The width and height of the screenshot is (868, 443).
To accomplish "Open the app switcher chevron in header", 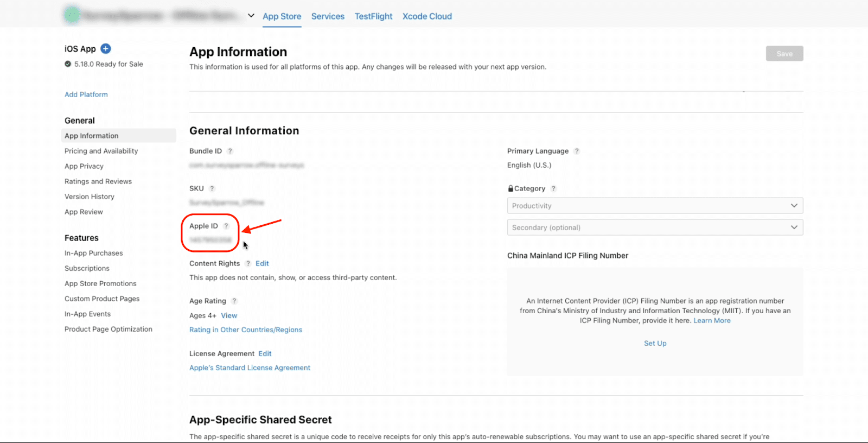I will [251, 16].
